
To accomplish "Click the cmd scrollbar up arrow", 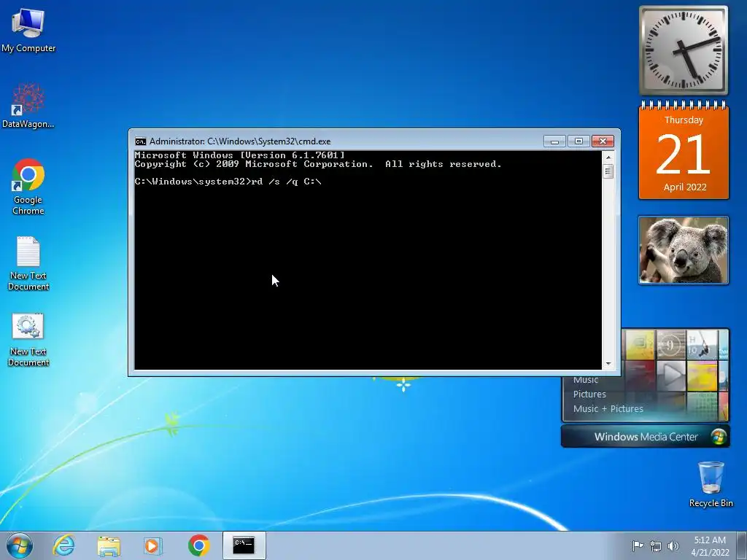I will pos(608,157).
